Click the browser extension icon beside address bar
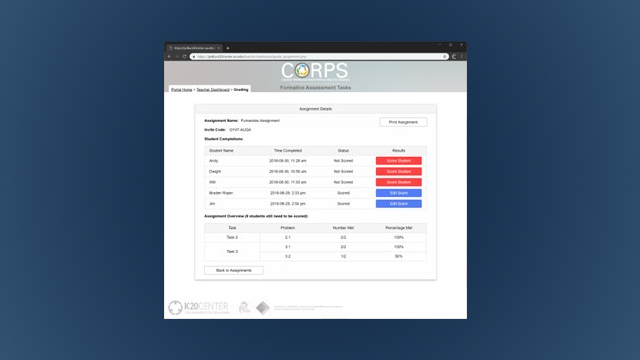The height and width of the screenshot is (360, 640). pyautogui.click(x=454, y=57)
